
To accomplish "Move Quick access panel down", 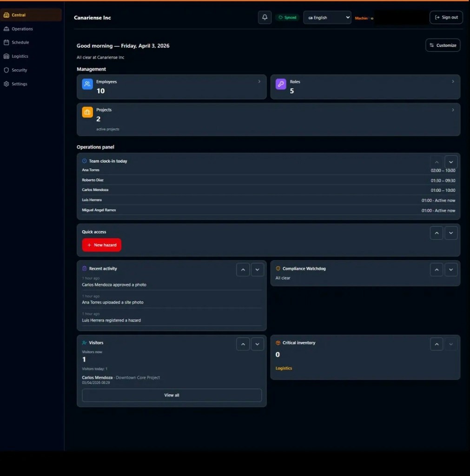I will tap(451, 233).
